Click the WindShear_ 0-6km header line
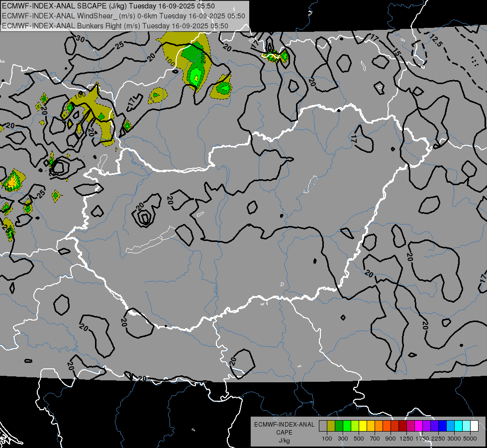The image size is (487, 448). [123, 16]
